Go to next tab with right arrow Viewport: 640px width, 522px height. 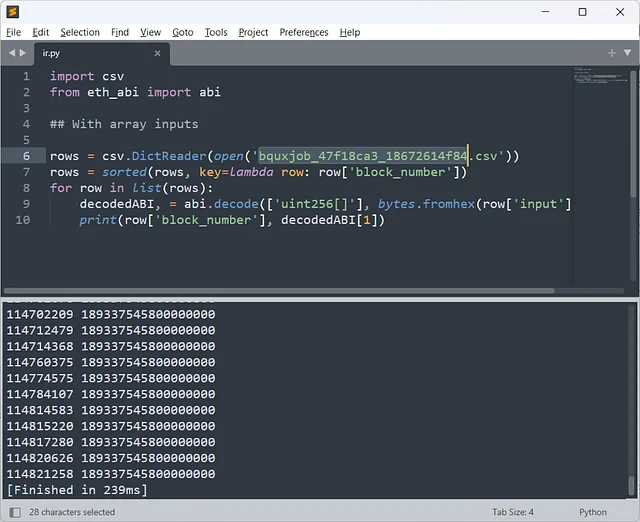click(x=22, y=53)
